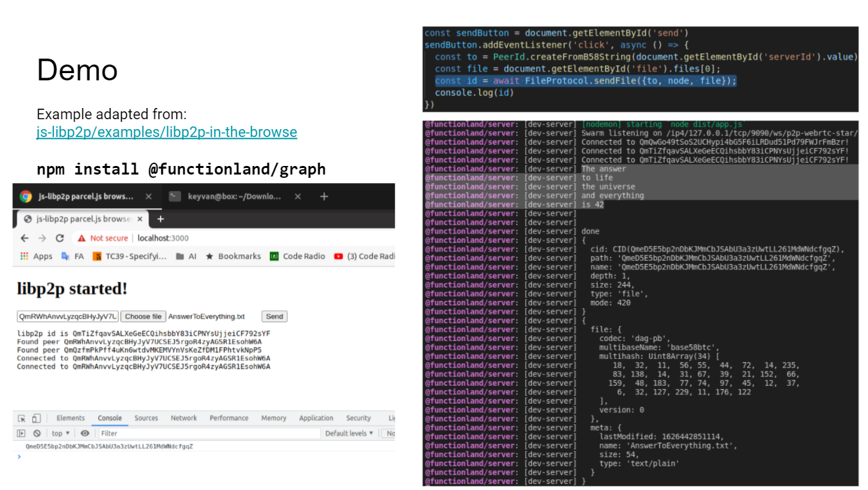
Task: Open the Code Radio bookmark
Action: (x=297, y=256)
